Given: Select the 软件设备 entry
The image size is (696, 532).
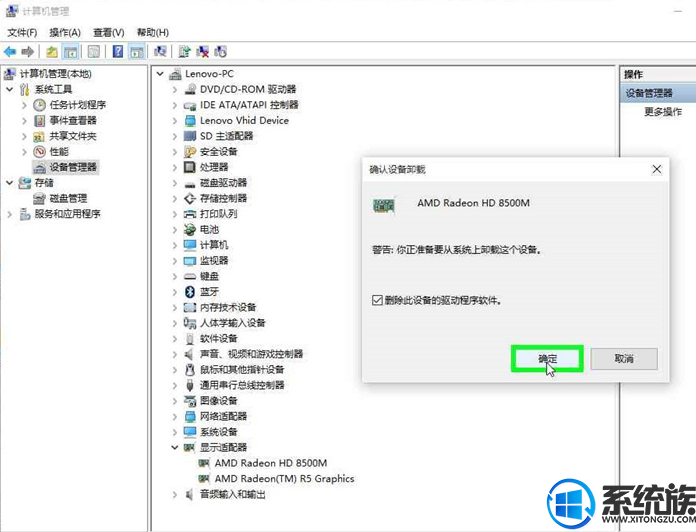Looking at the screenshot, I should click(218, 339).
